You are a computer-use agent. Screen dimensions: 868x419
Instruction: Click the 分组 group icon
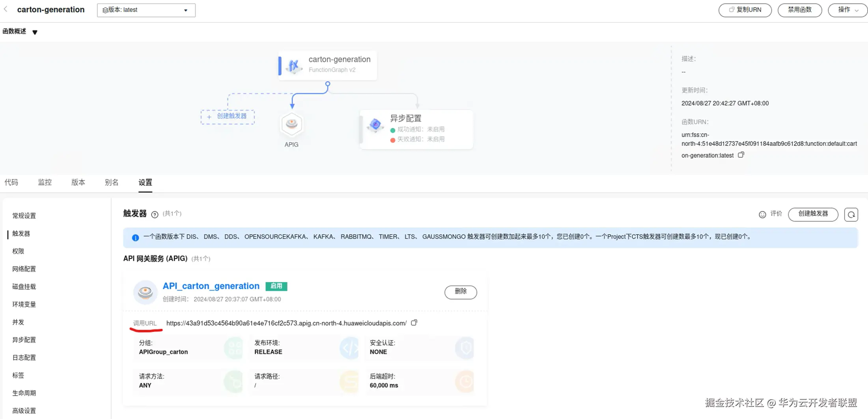233,348
